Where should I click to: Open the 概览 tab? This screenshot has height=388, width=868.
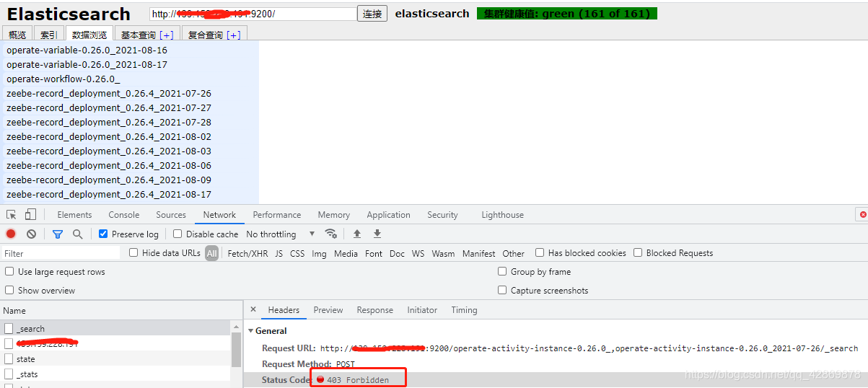(x=17, y=35)
